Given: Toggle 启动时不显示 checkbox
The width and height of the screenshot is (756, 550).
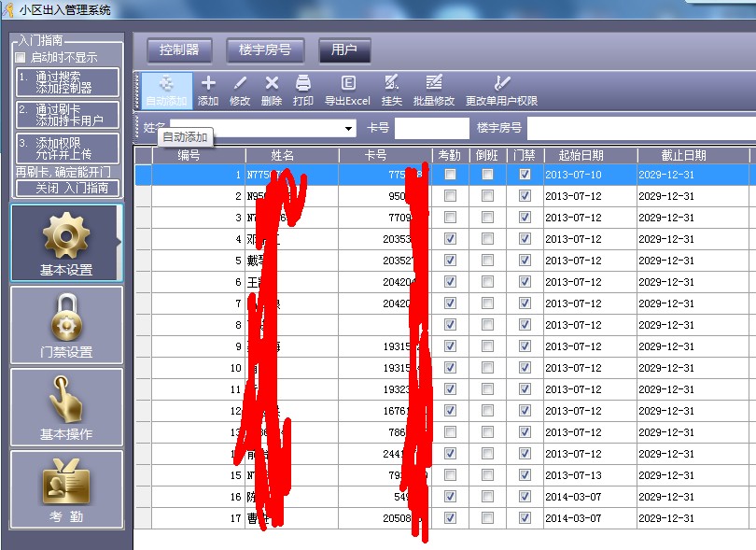Looking at the screenshot, I should point(21,57).
